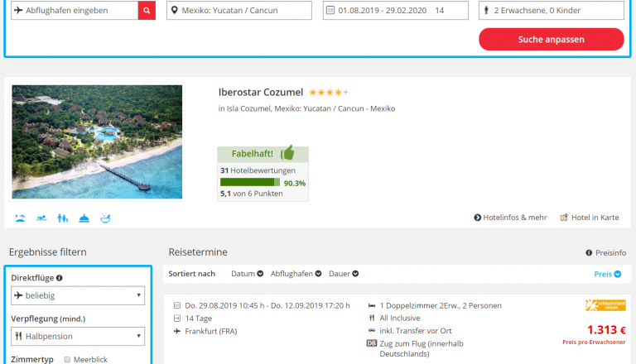The image size is (636, 364).
Task: Click the 1.313 € price
Action: [606, 329]
